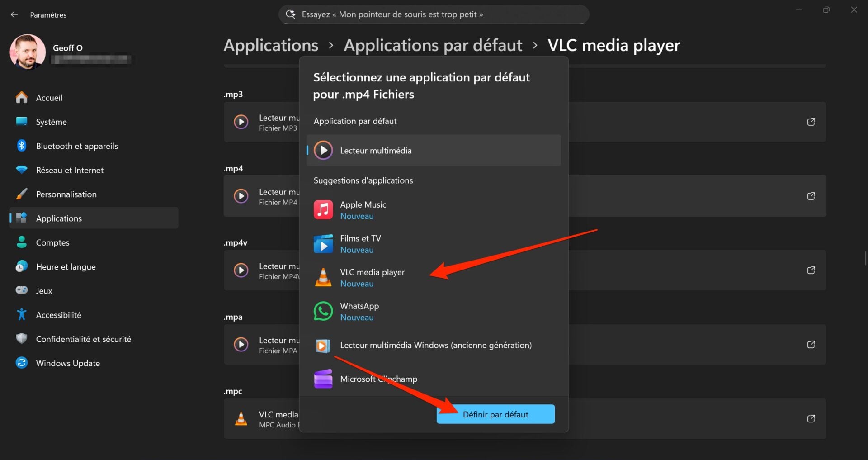The image size is (868, 460).
Task: Click the Bluetooth icon
Action: pyautogui.click(x=21, y=146)
